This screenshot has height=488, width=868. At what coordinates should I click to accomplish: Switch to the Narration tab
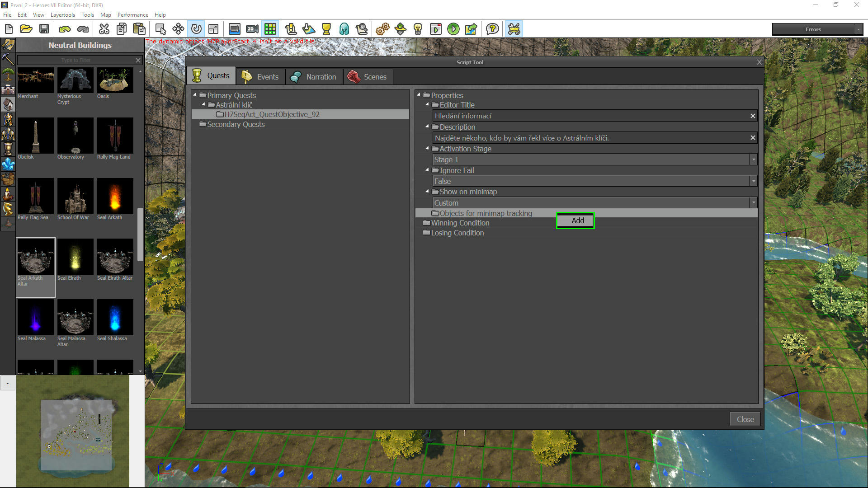[314, 77]
